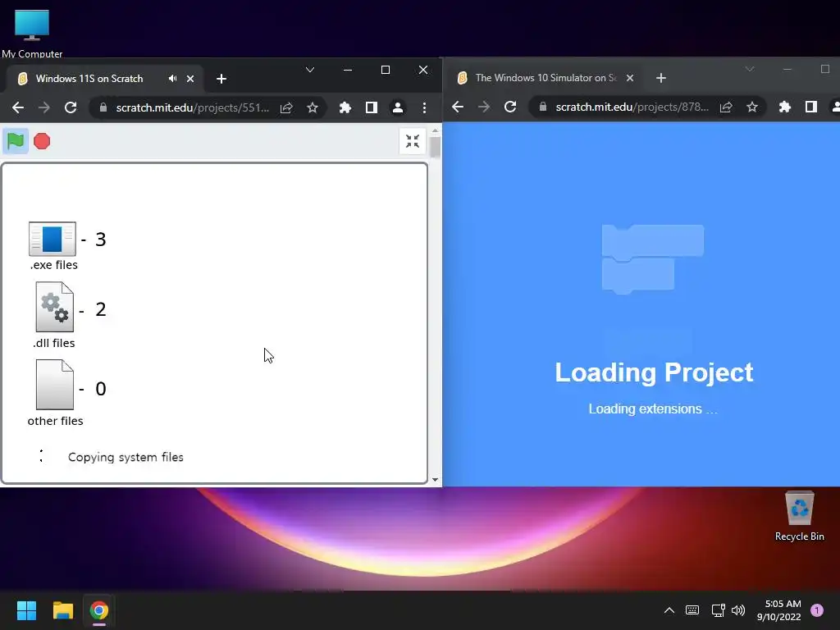
Task: Share this page in right Chrome window
Action: pos(727,107)
